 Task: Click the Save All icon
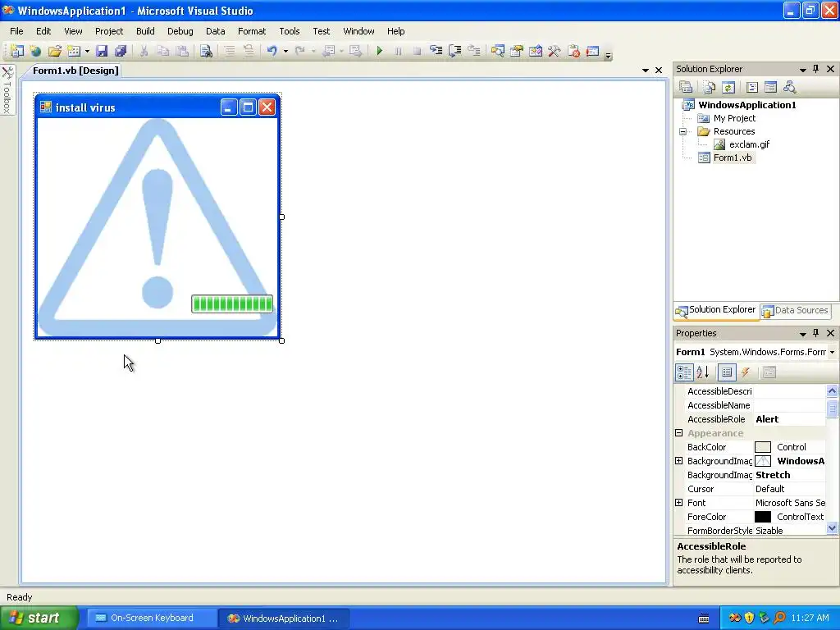point(121,51)
